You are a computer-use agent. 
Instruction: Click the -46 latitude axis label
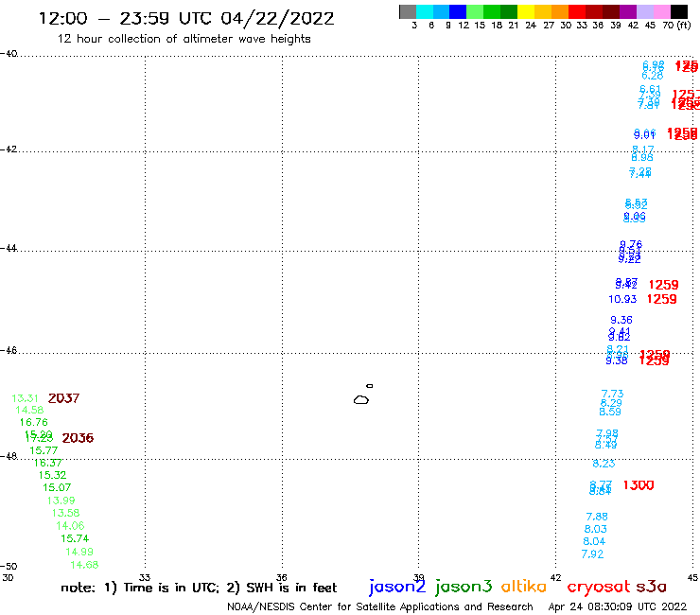pos(9,351)
